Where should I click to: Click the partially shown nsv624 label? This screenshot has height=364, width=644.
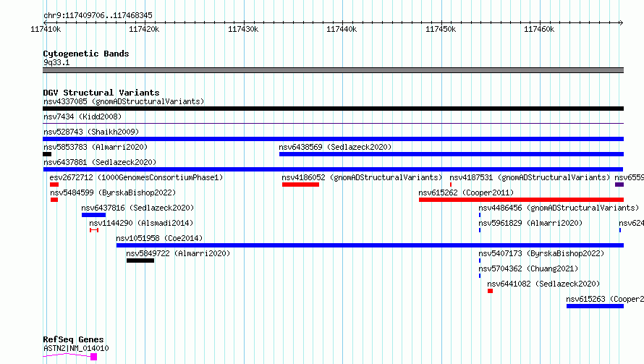[631, 223]
